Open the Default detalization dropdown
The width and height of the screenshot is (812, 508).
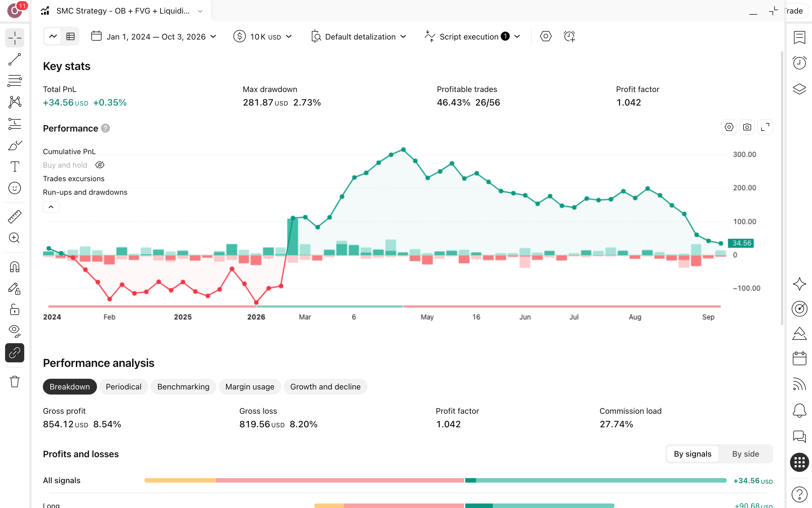pos(358,37)
